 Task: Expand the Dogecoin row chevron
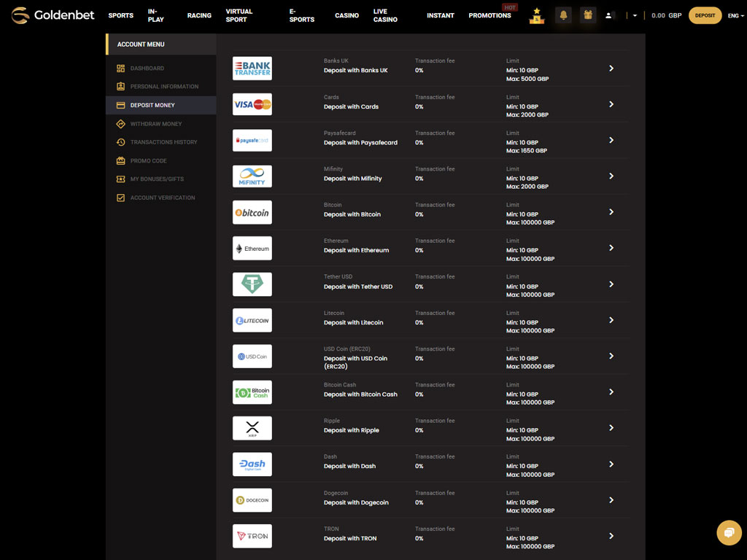(611, 500)
